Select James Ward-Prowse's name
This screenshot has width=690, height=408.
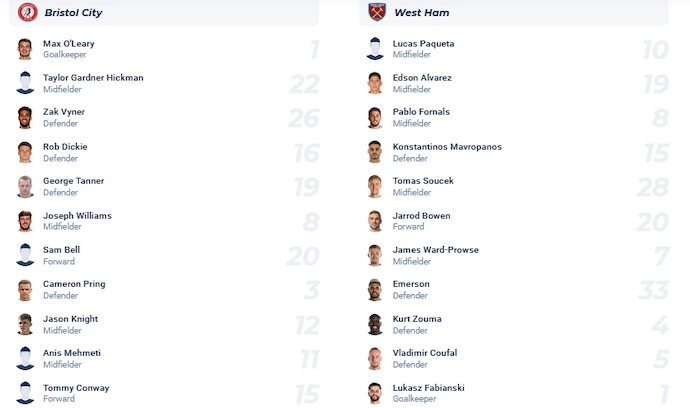click(x=436, y=250)
